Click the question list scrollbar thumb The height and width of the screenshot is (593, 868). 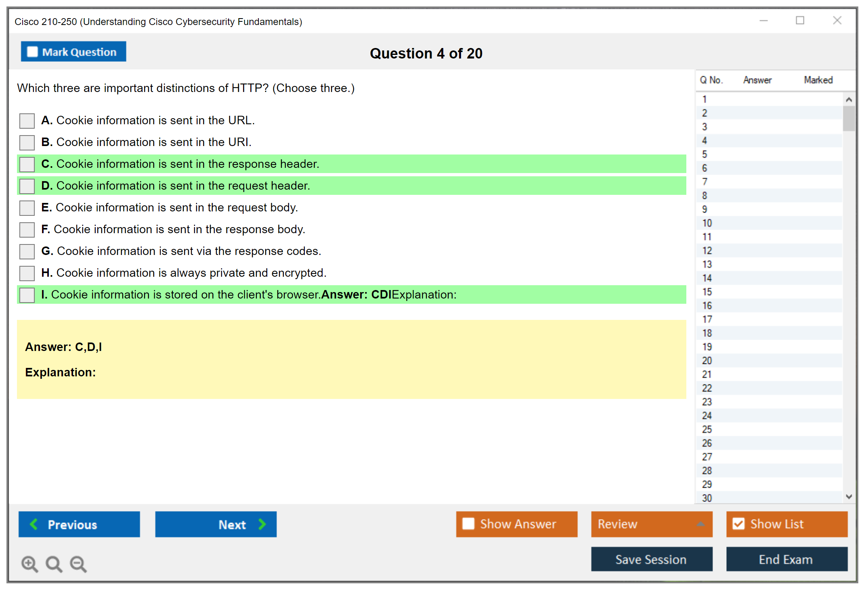click(849, 118)
